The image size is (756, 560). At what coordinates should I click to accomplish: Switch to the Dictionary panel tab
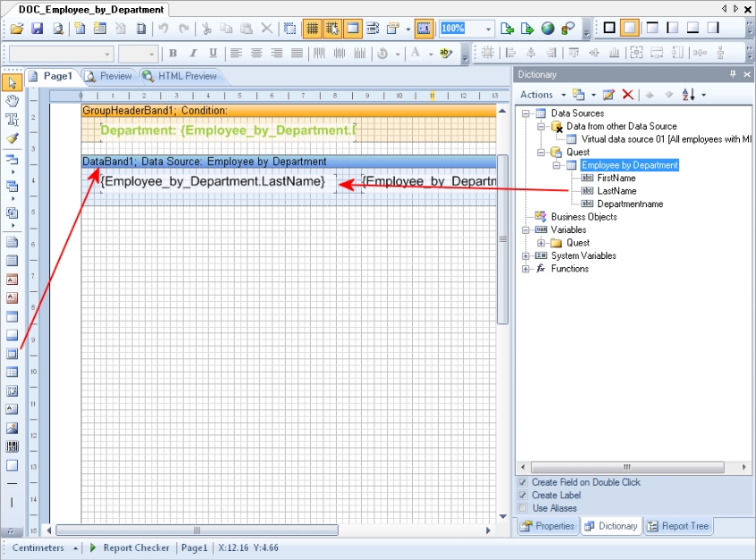611,526
